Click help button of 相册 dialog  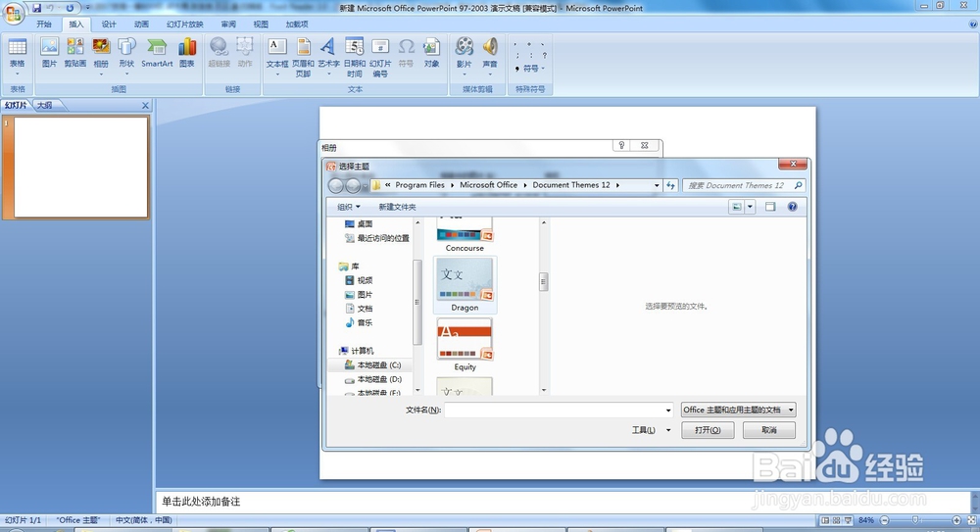(621, 145)
